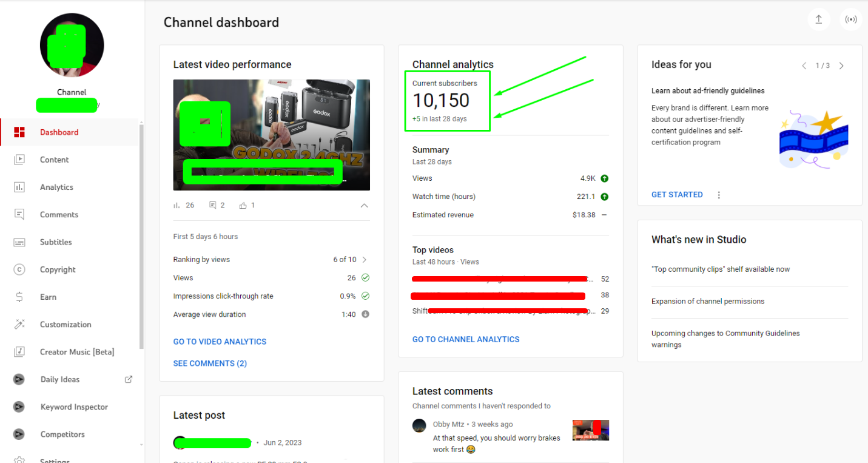Click the Earn dollar sign icon

[x=19, y=297]
